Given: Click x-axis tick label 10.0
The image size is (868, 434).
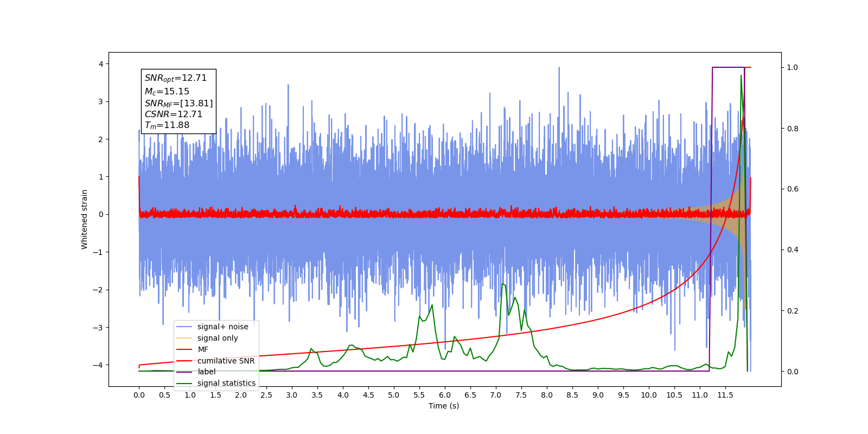Looking at the screenshot, I should coord(649,395).
